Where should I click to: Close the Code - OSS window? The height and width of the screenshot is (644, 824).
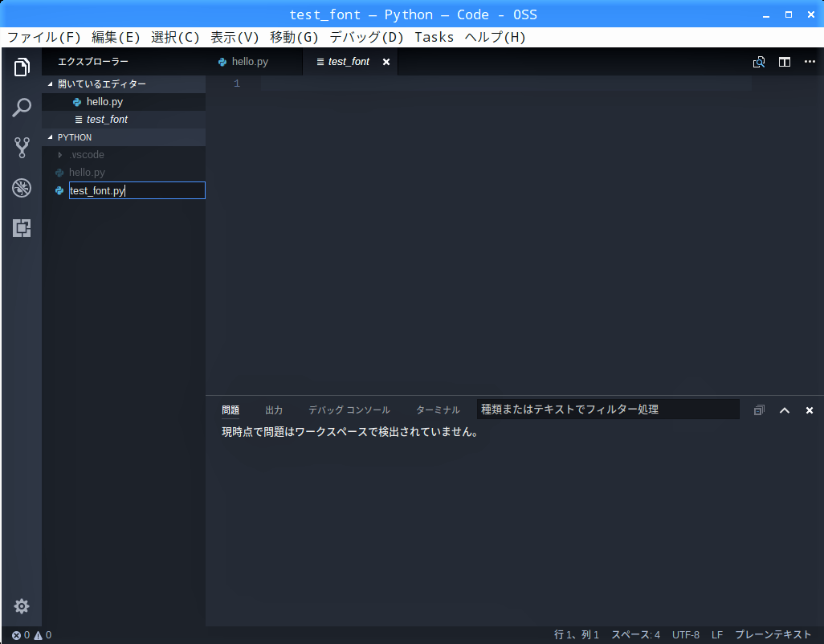coord(811,14)
